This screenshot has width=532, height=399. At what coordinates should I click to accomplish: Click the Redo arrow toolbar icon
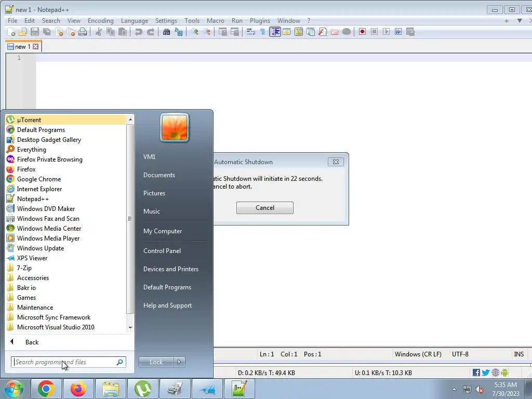[x=151, y=32]
